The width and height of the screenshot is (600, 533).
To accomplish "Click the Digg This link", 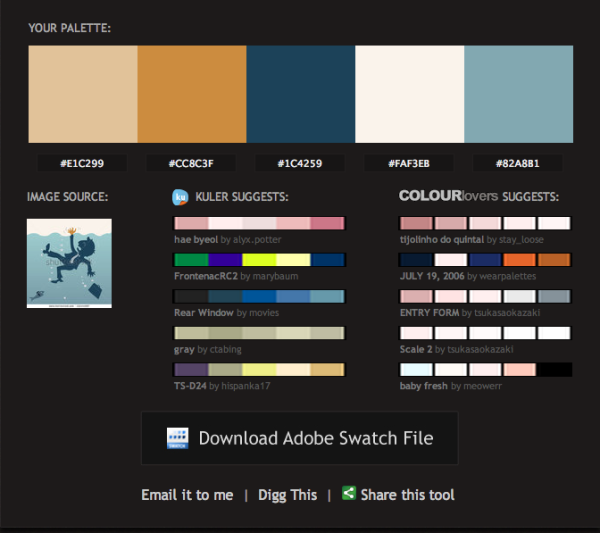I will coord(288,495).
